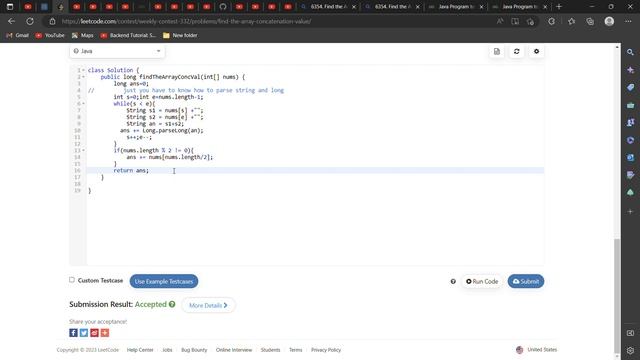This screenshot has height=360, width=640.
Task: Click the Use Example Testcases button
Action: pyautogui.click(x=164, y=281)
